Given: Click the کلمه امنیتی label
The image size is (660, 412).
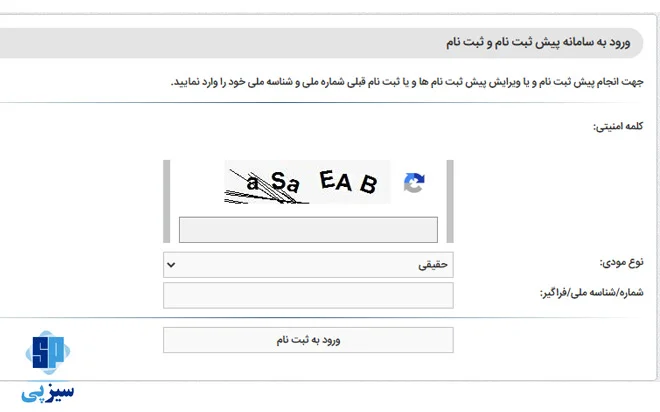Looking at the screenshot, I should [618, 126].
